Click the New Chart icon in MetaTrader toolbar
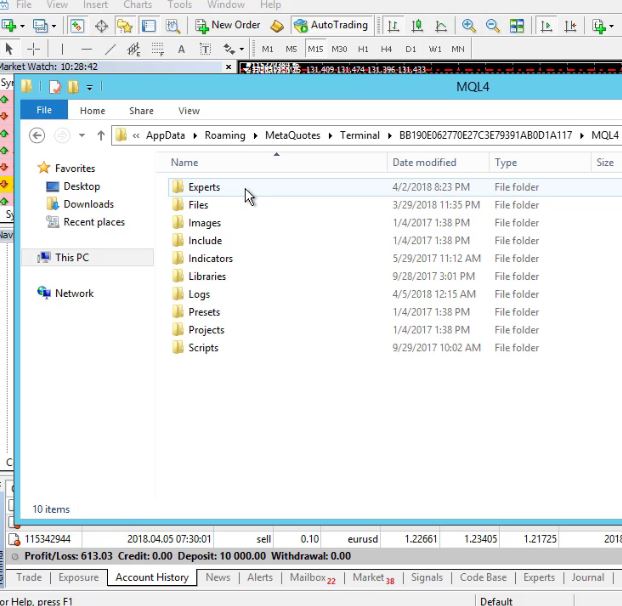 [x=9, y=26]
